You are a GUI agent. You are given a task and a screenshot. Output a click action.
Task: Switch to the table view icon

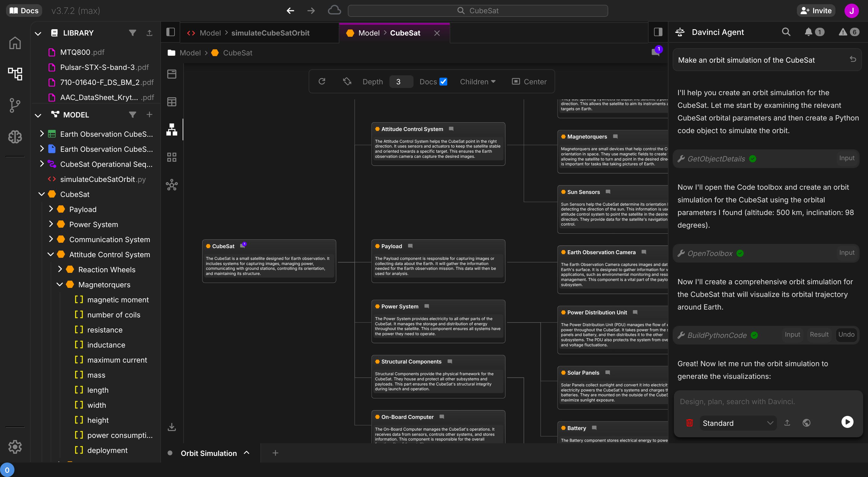(172, 102)
